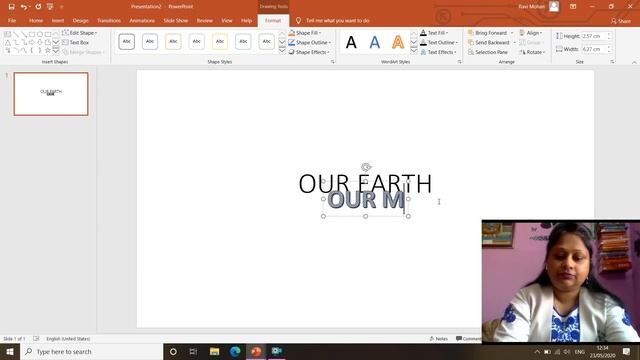Open the Rotate dropdown
This screenshot has height=360, width=640.
click(x=532, y=52)
